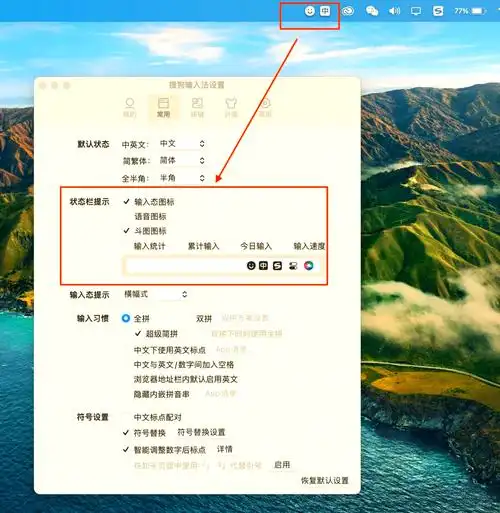Click the greyed button right of 双拼
500x513 pixels.
(245, 318)
